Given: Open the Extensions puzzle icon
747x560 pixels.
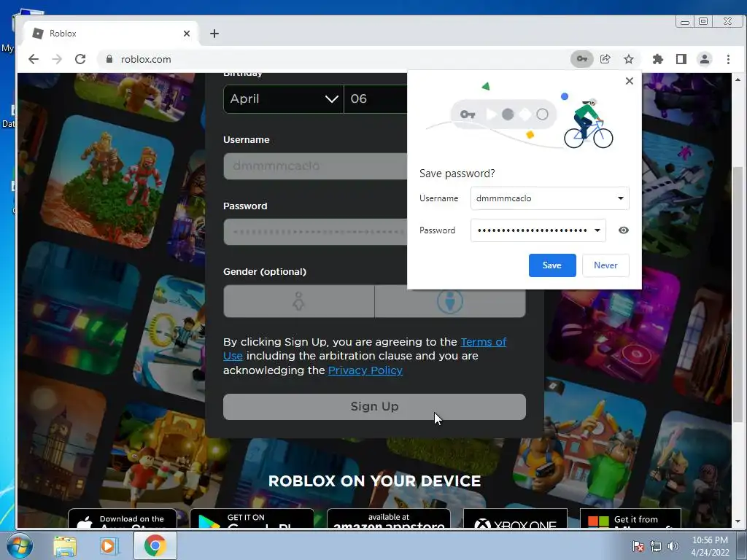Looking at the screenshot, I should pos(658,59).
